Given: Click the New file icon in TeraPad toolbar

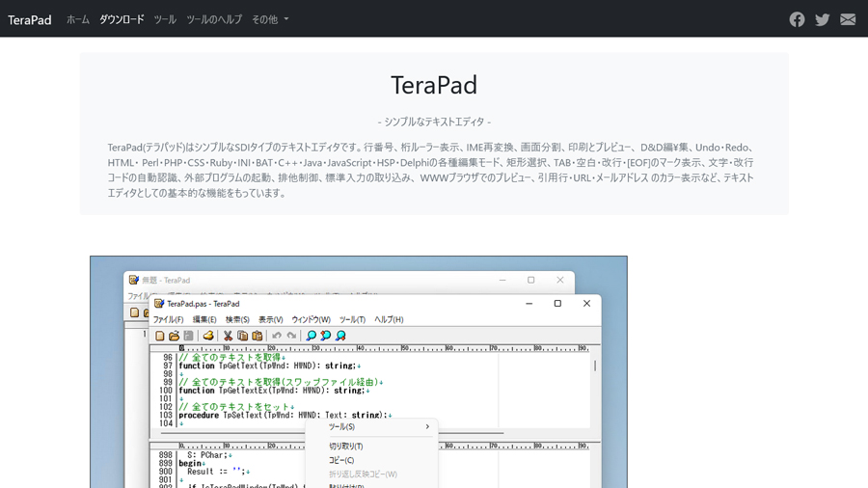Looking at the screenshot, I should [x=160, y=336].
